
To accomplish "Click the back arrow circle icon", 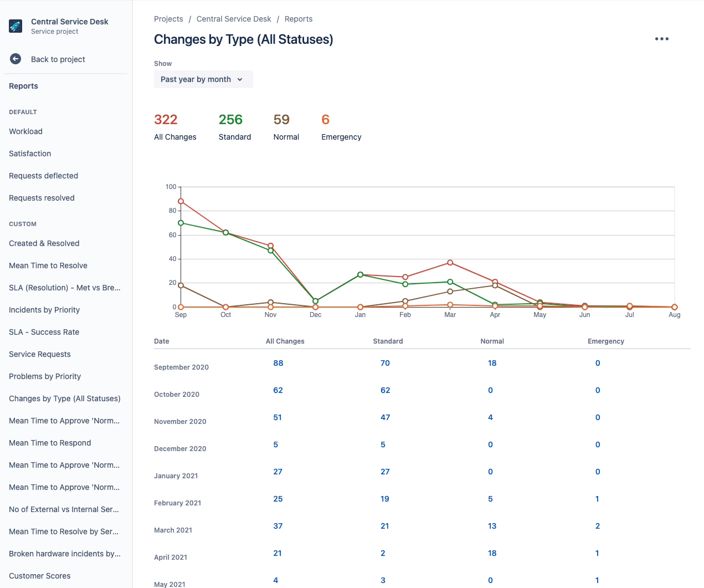I will tap(15, 59).
